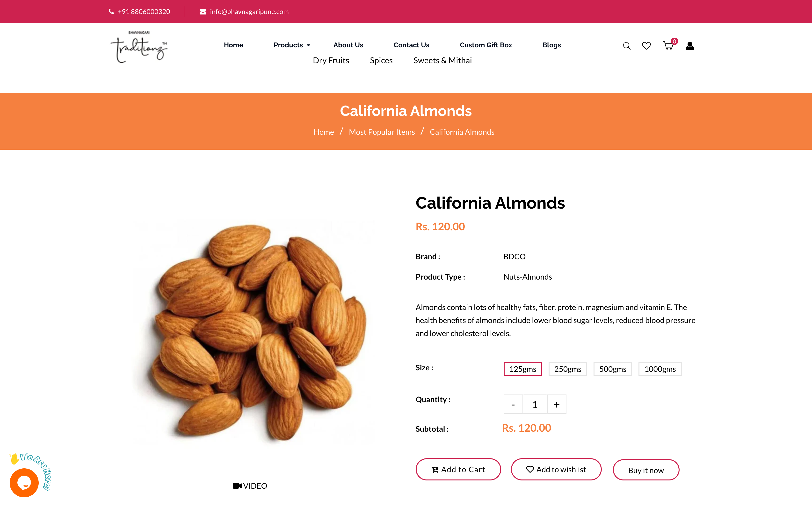812x507 pixels.
Task: Open the Dry Fruits category
Action: pos(331,60)
